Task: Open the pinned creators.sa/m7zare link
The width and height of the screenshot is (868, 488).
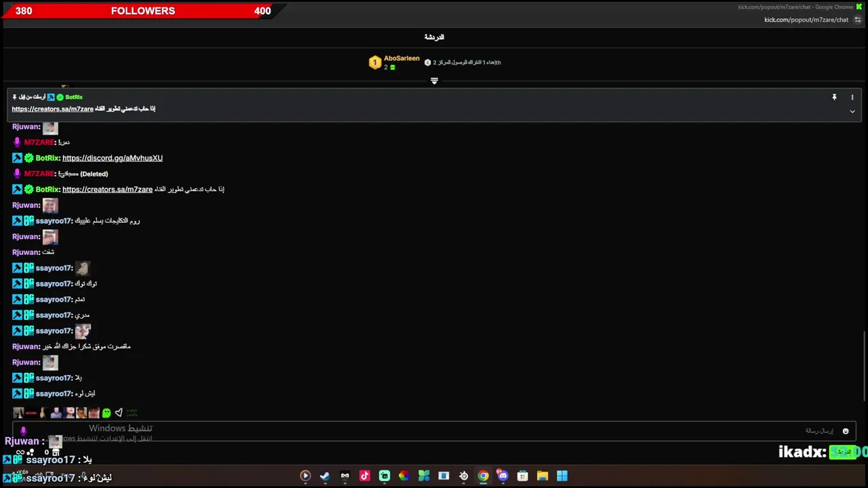Action: 52,109
